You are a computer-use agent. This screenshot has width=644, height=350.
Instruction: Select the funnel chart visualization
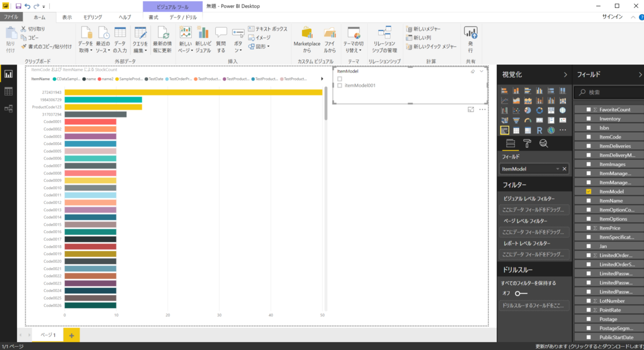coord(516,120)
